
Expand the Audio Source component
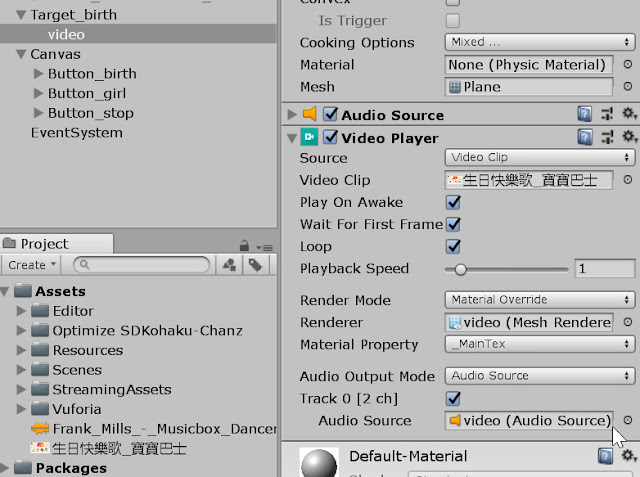coord(291,114)
